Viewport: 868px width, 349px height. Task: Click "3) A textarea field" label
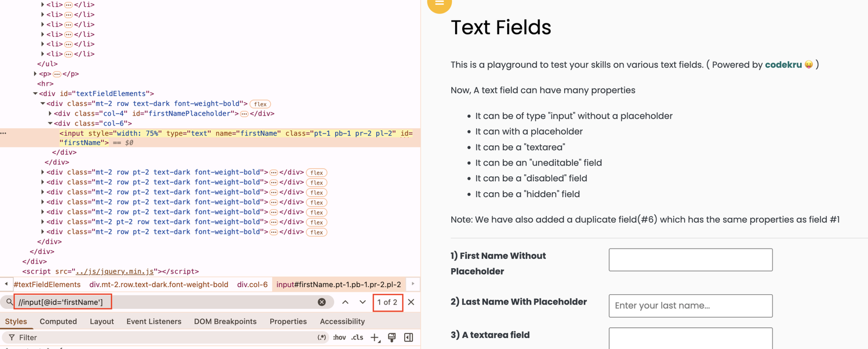click(490, 335)
